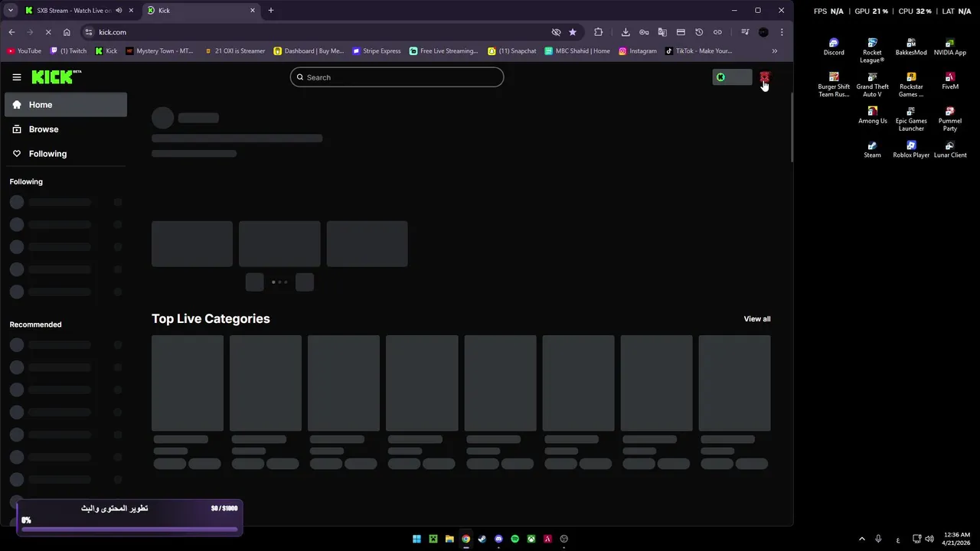
Task: Open the Stripe Express bookmark
Action: (x=377, y=51)
